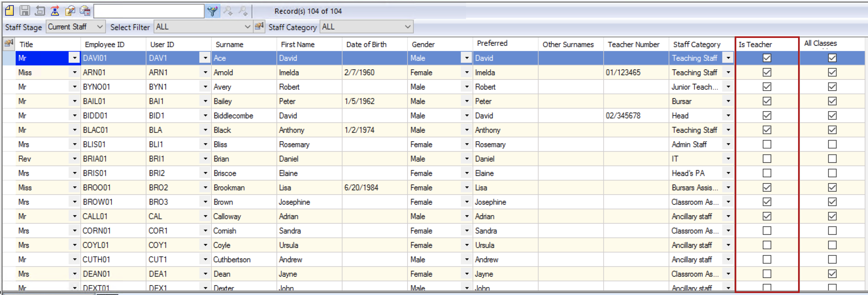Click the edit filter icon beside Select Filter
Image resolution: width=868 pixels, height=295 pixels.
[259, 26]
